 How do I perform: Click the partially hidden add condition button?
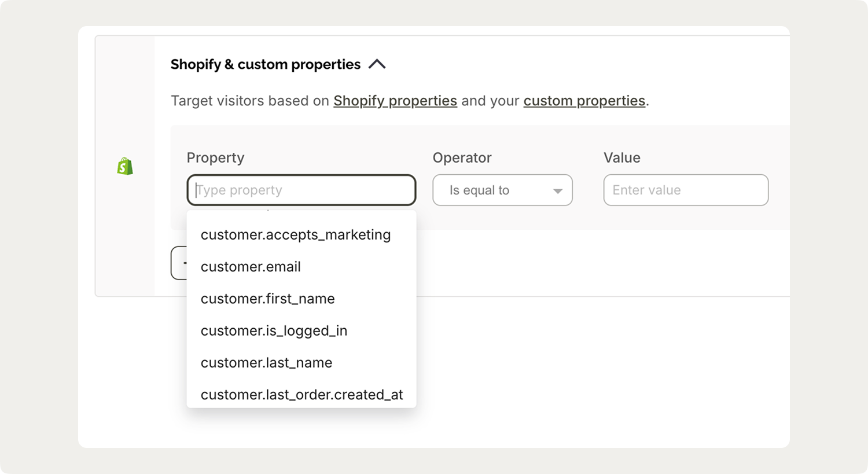click(179, 263)
